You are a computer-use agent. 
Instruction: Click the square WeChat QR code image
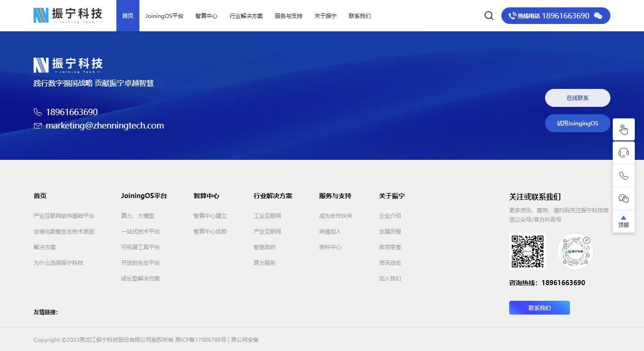click(528, 252)
